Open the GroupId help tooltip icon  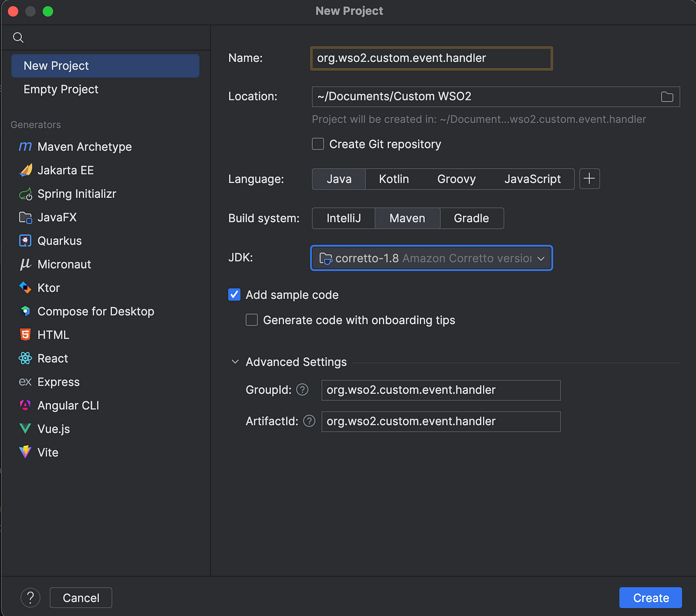point(302,390)
